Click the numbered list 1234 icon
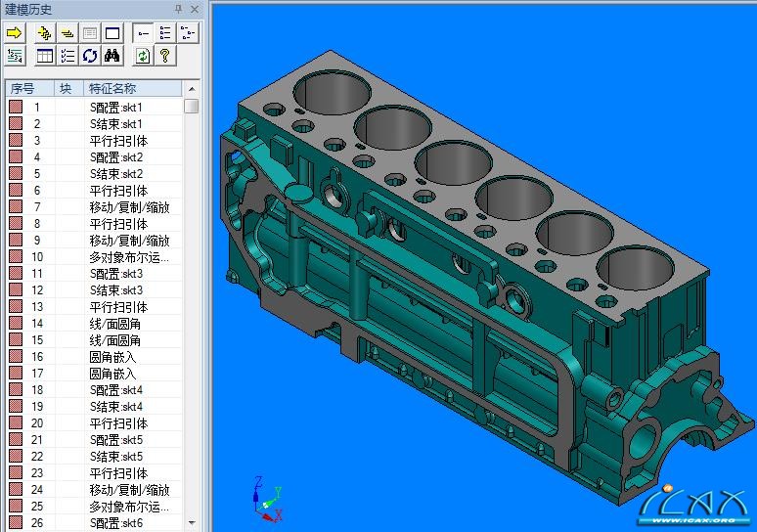Screen dimensions: 757x532 click(15, 56)
